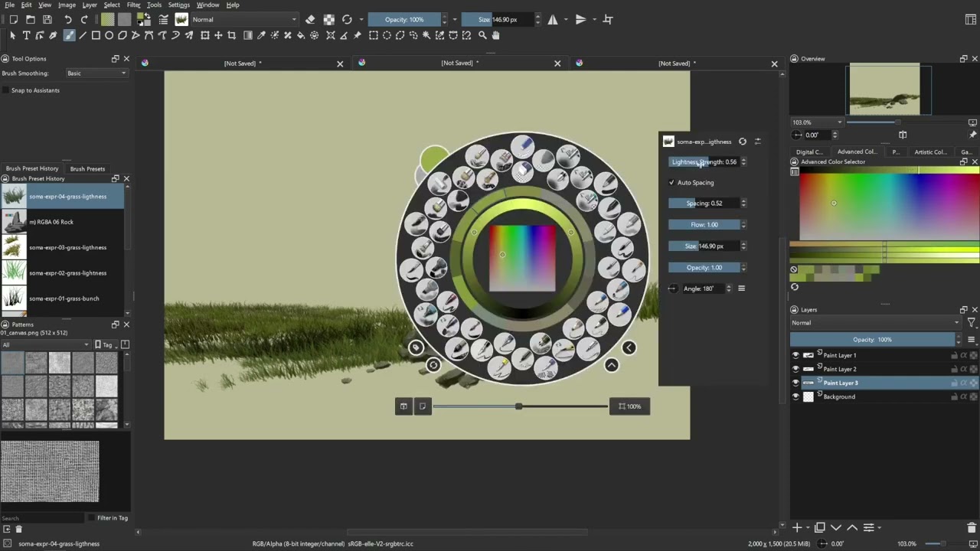Open Patterns tag filter All dropdown
This screenshot has height=551, width=980.
coord(45,344)
